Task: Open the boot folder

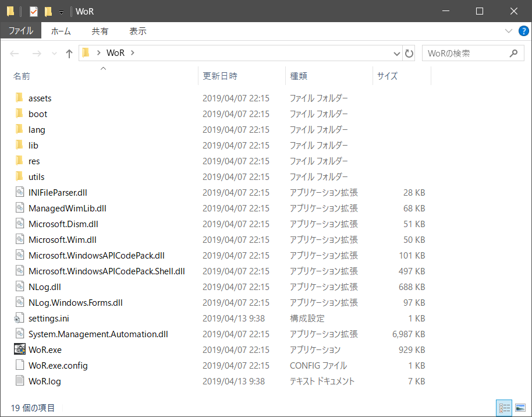Action: point(37,114)
